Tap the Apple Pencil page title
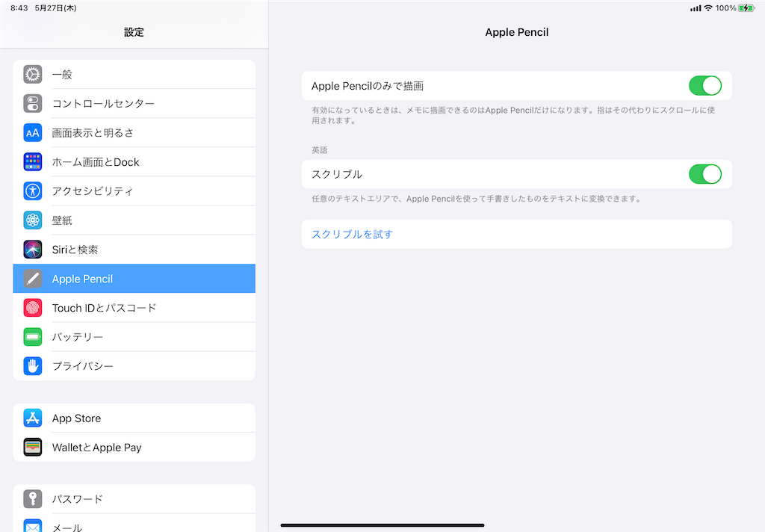The height and width of the screenshot is (532, 765). (517, 32)
